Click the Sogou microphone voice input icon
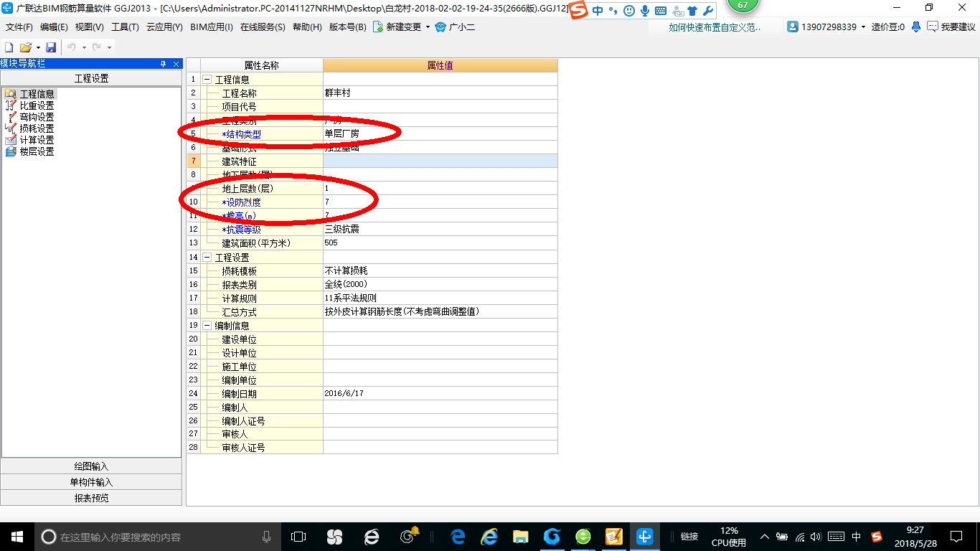980x551 pixels. (645, 11)
